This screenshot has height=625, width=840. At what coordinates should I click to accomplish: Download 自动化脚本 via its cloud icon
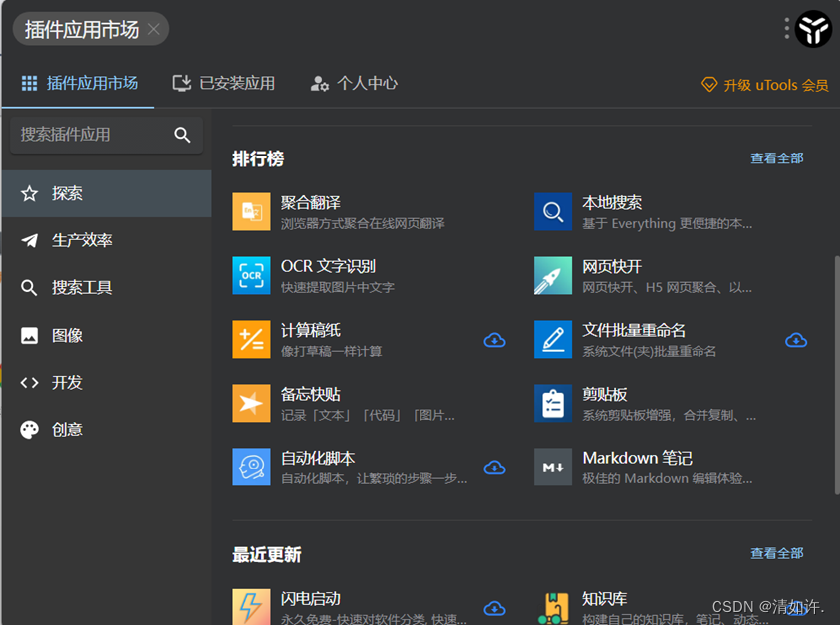point(494,468)
